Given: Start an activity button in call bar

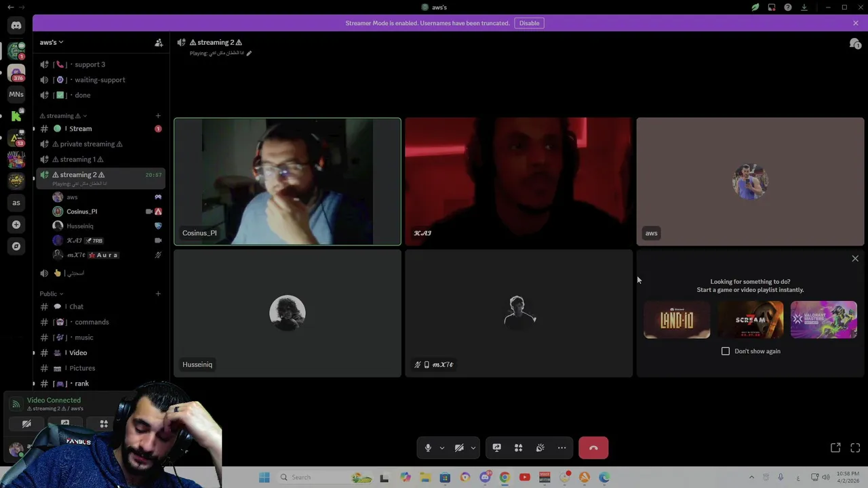Looking at the screenshot, I should (x=518, y=448).
